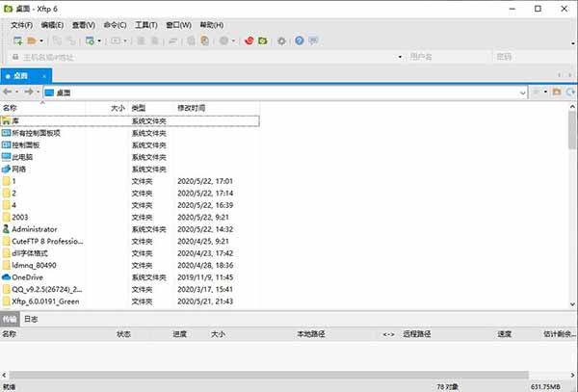Click the host name or IP address field
The image size is (578, 392).
[206, 57]
